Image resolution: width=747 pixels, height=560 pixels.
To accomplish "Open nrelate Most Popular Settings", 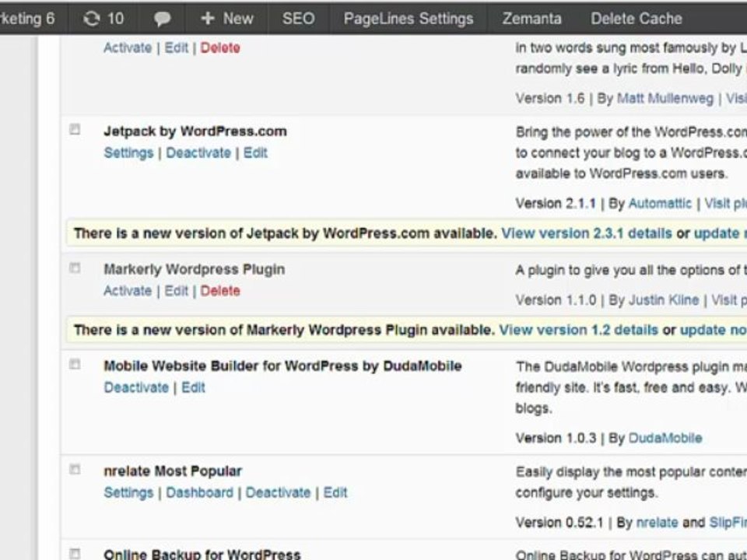I will click(128, 492).
